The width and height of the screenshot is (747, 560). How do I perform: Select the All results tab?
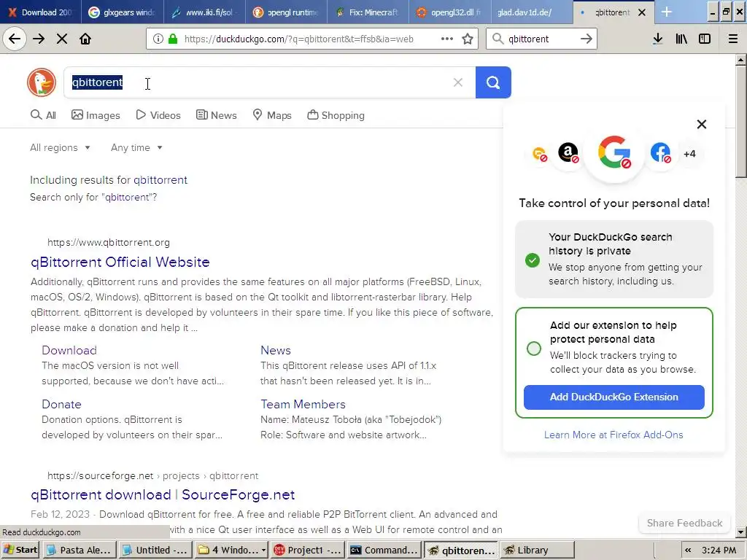coord(43,115)
